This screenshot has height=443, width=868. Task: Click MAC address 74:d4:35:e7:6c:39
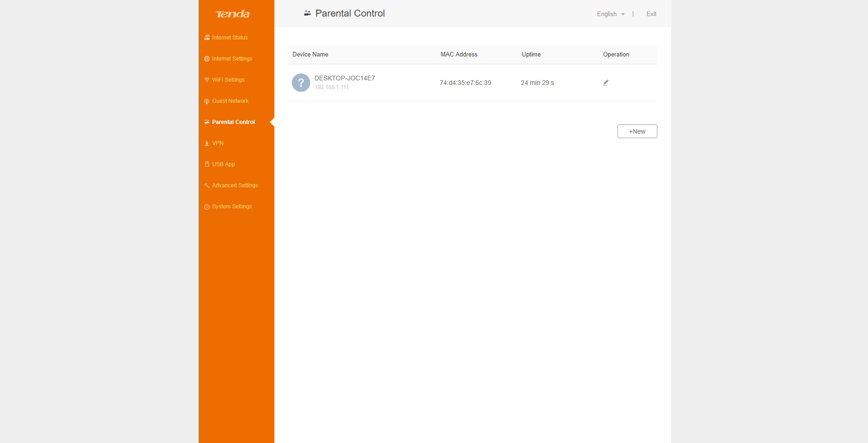465,83
